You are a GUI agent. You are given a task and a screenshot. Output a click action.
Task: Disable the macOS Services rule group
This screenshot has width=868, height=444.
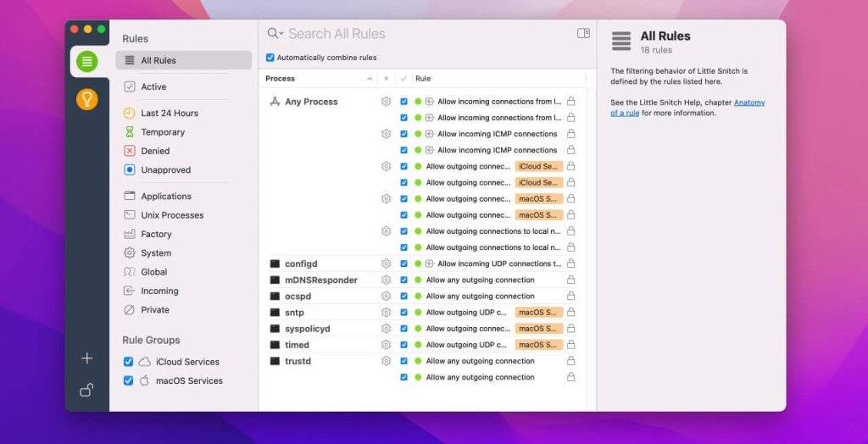[128, 381]
